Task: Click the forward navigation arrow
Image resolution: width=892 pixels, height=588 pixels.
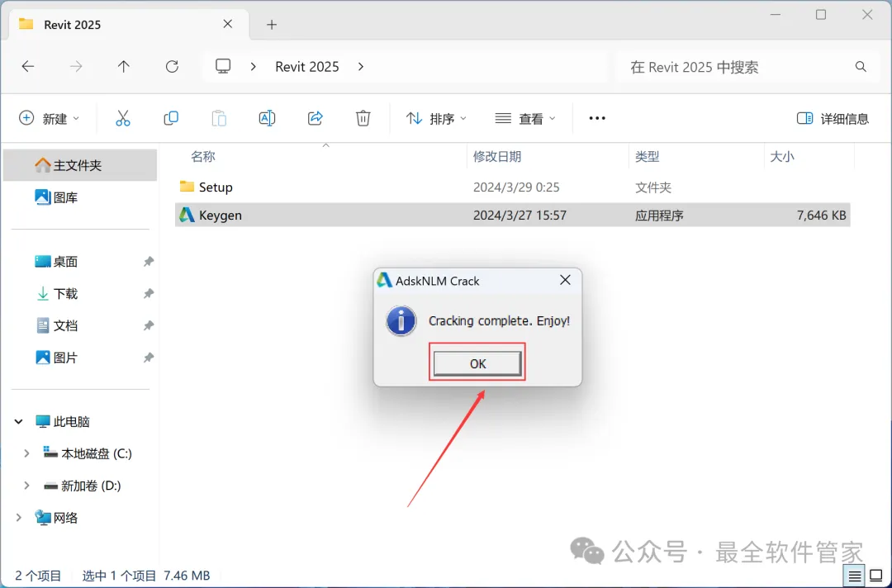Action: [x=76, y=67]
